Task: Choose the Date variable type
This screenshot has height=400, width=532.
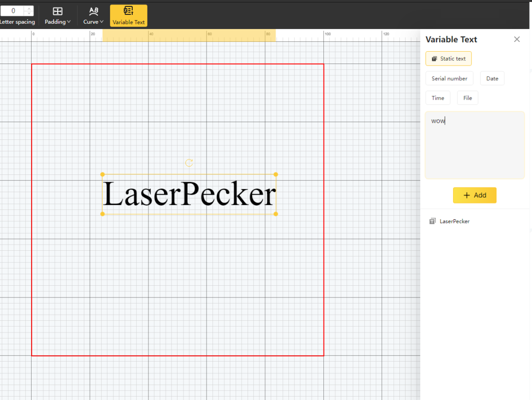Action: click(492, 78)
